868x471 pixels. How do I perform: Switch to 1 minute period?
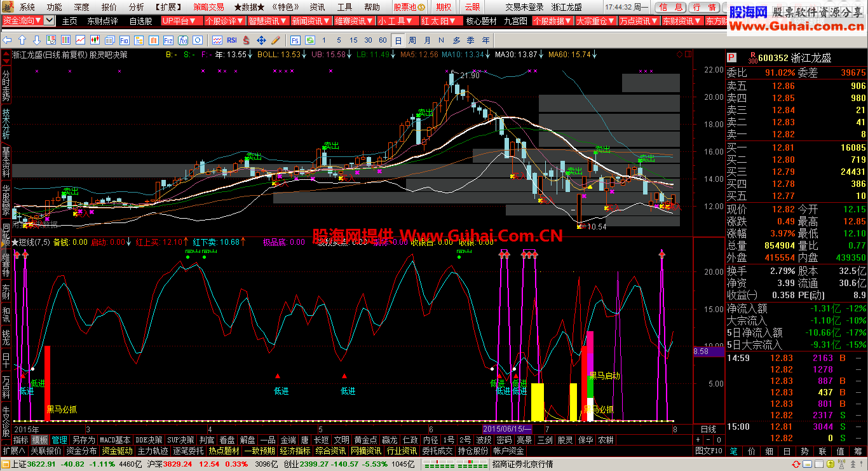[324, 40]
